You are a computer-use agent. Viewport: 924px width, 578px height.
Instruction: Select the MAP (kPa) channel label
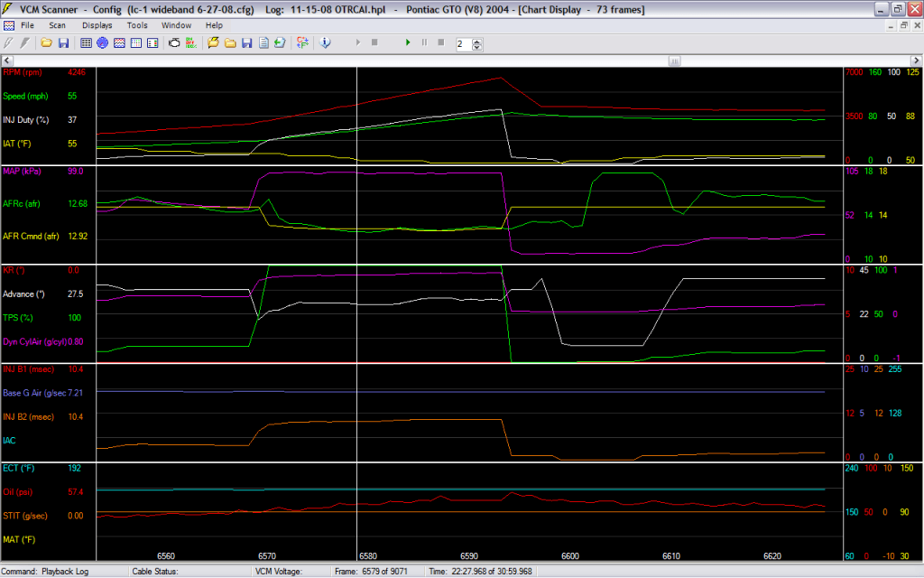tap(22, 171)
